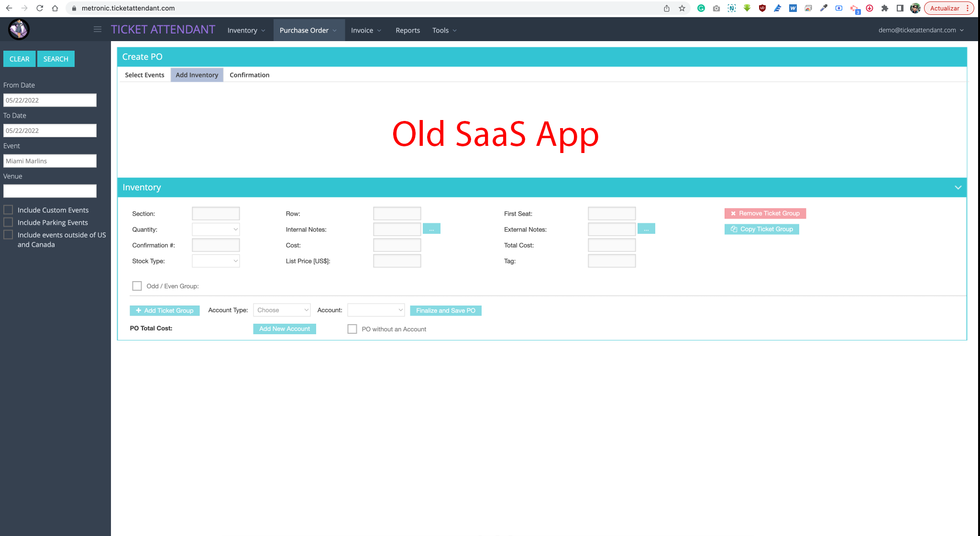Screen dimensions: 980x536
Task: Click the Add Ticket Group button
Action: (165, 311)
